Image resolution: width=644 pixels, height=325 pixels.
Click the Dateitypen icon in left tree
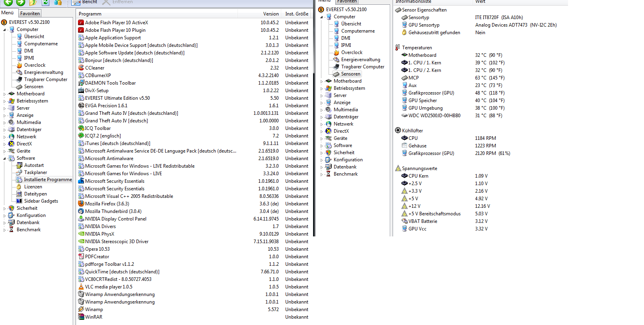19,194
